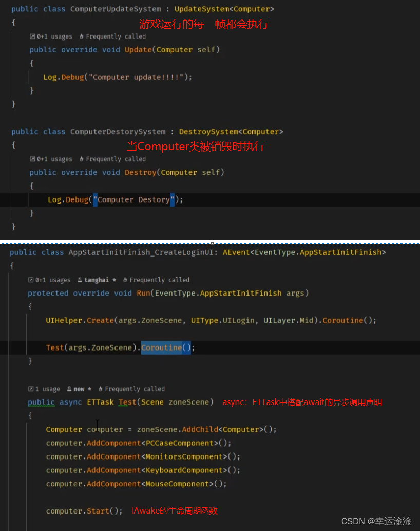
Task: Click the AEvent<EventType.AppStartInitFinish> base type
Action: click(x=304, y=252)
